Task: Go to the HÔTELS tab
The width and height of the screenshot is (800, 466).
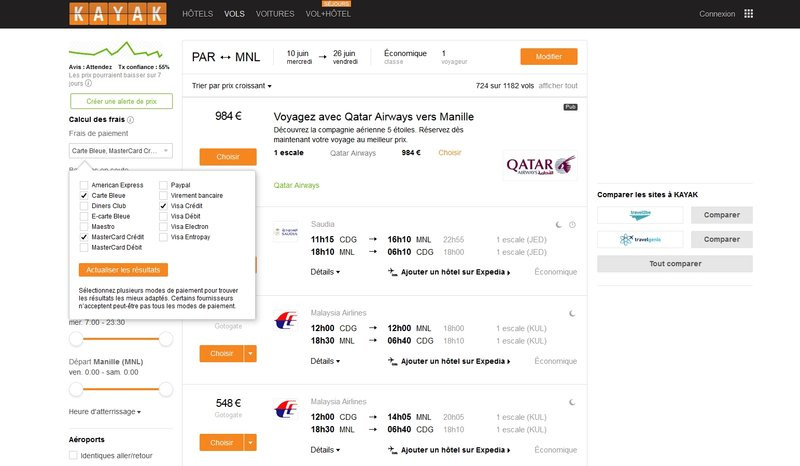Action: click(197, 14)
